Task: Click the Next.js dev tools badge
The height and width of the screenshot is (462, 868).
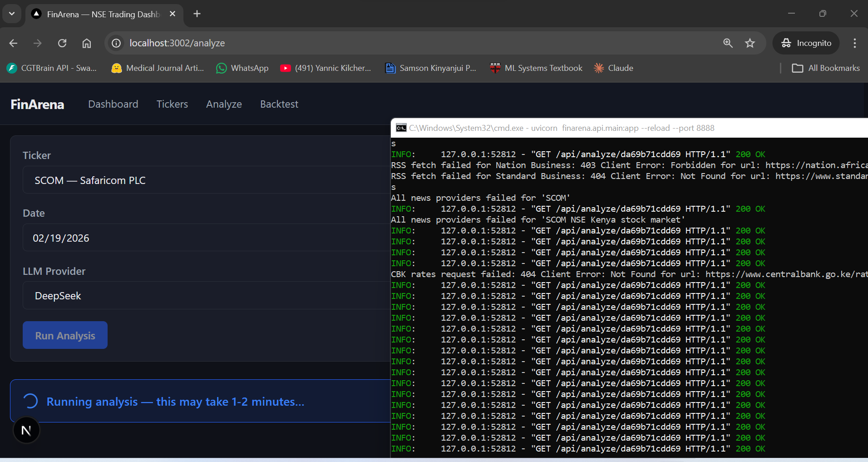Action: pos(26,430)
